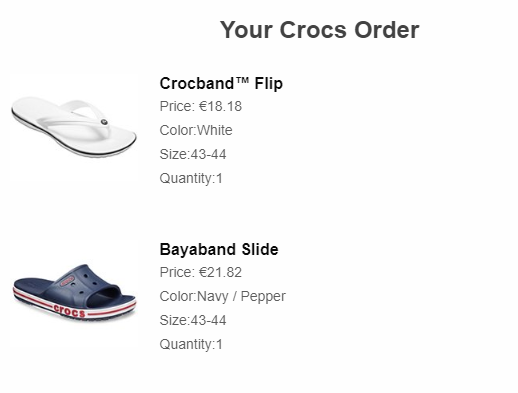
Task: Click Size:43-44 under Crocband Flip
Action: point(193,154)
